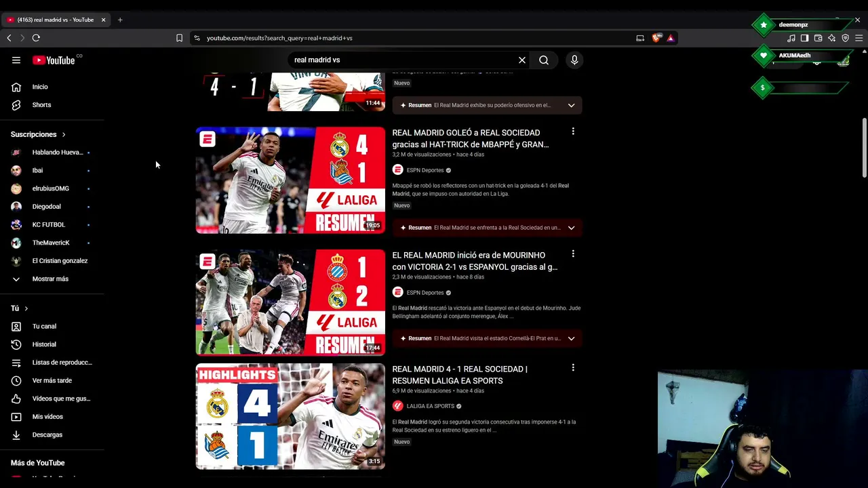
Task: Open options for the era de MOURINHO video
Action: click(573, 254)
